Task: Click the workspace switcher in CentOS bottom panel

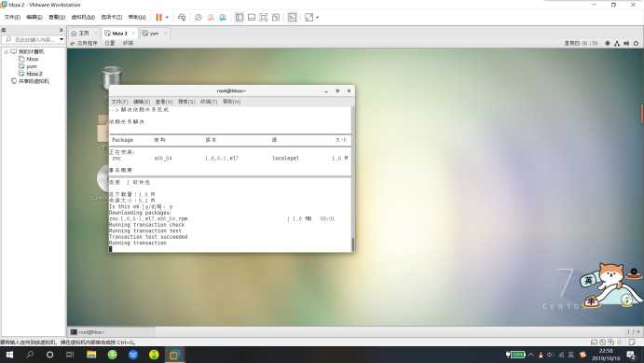Action: coord(633,332)
